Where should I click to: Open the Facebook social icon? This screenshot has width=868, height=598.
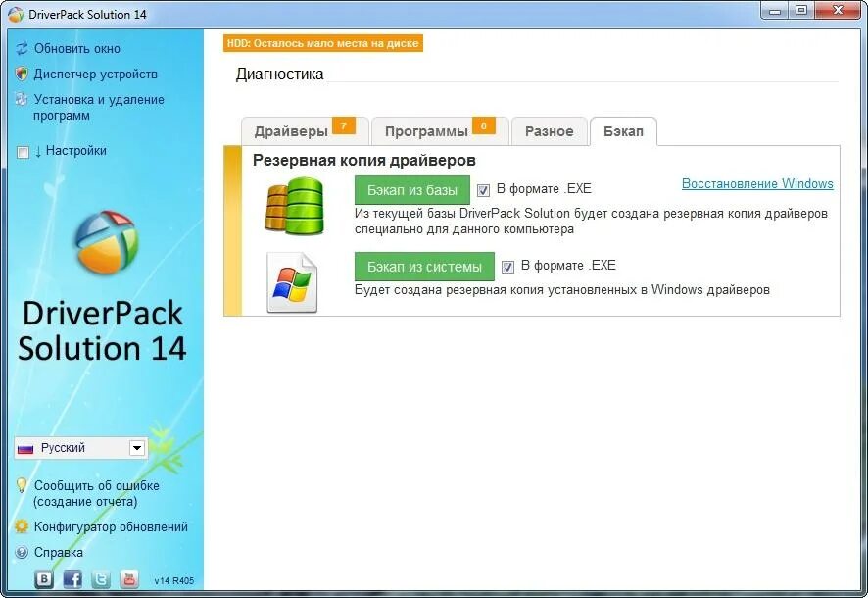pos(72,579)
